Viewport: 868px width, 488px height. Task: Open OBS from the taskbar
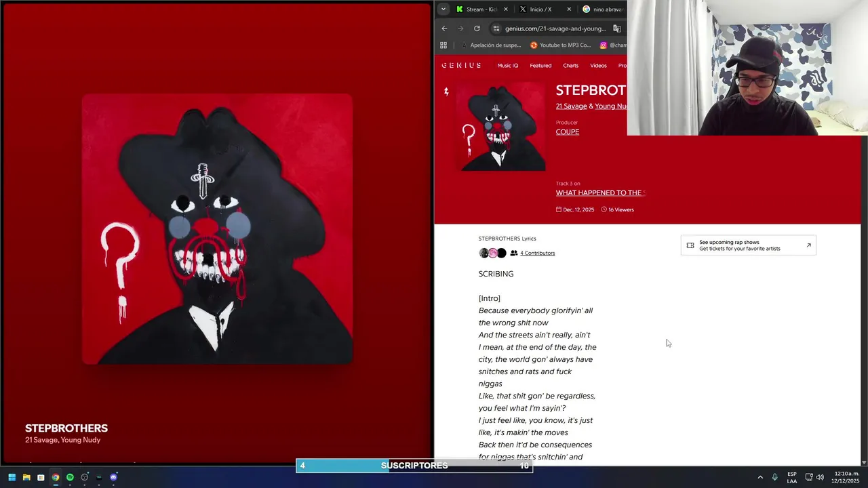coord(85,477)
